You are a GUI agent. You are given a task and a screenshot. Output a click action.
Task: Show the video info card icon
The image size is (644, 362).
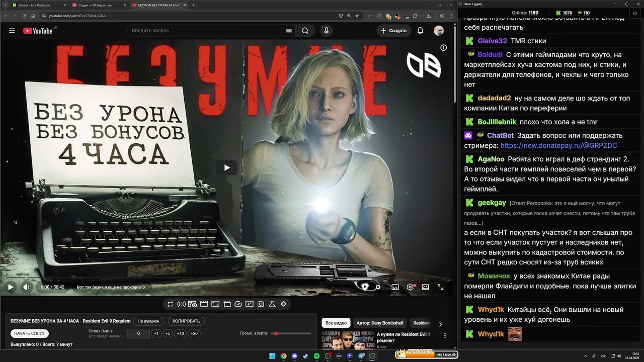(443, 48)
